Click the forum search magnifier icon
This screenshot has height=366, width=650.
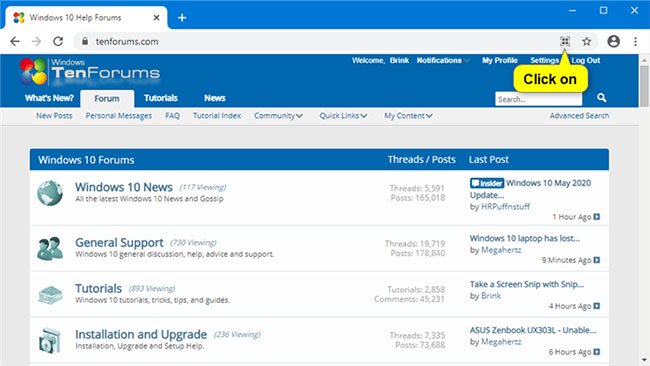click(601, 98)
